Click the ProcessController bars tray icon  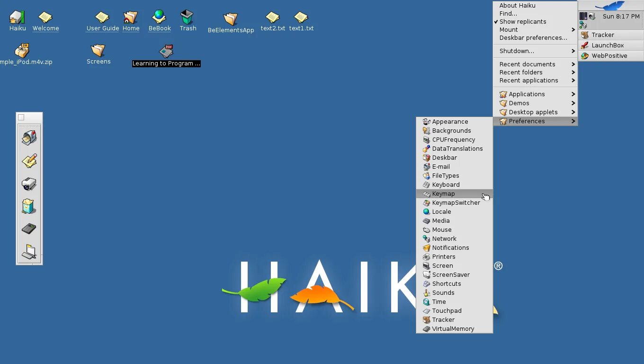point(583,16)
